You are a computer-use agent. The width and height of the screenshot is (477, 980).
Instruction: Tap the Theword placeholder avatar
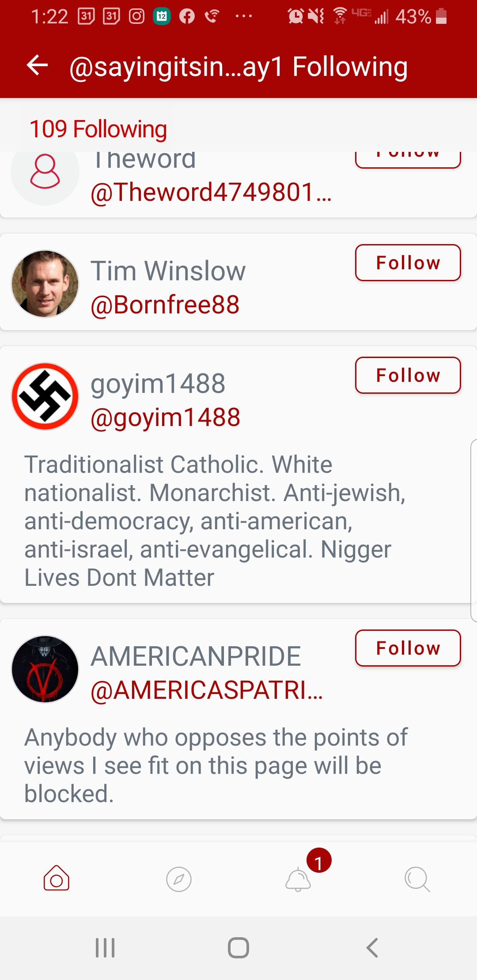coord(45,174)
